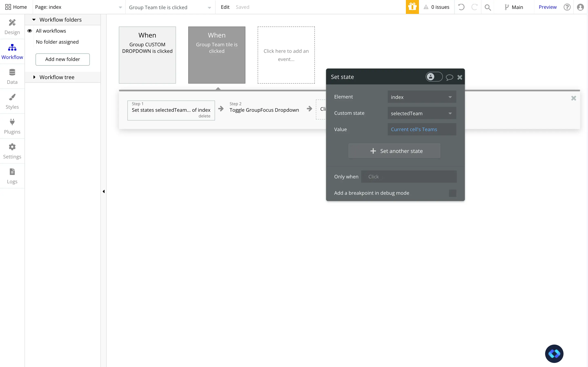Expand Workflow folders in left panel
This screenshot has width=588, height=367.
point(33,19)
